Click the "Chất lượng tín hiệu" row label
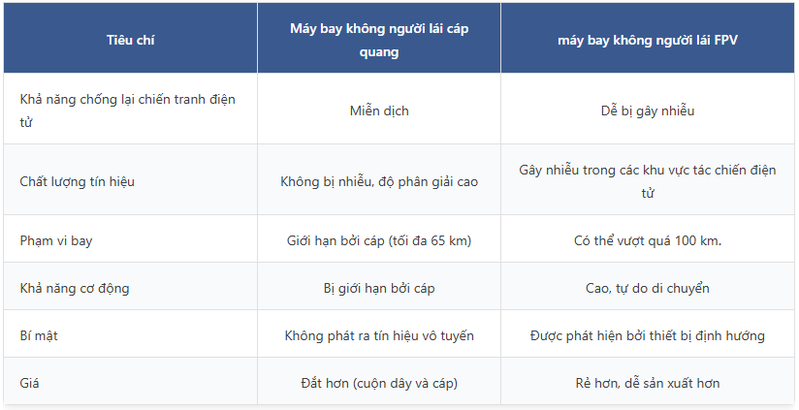 point(77,182)
